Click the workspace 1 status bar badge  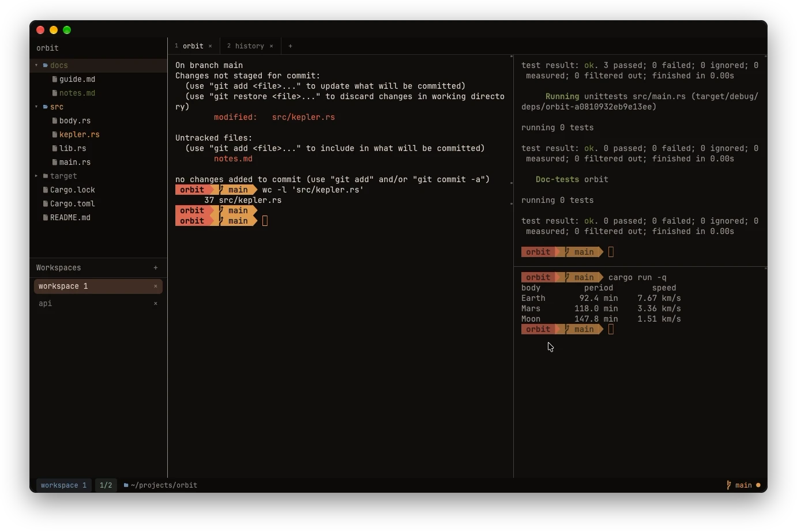[63, 485]
